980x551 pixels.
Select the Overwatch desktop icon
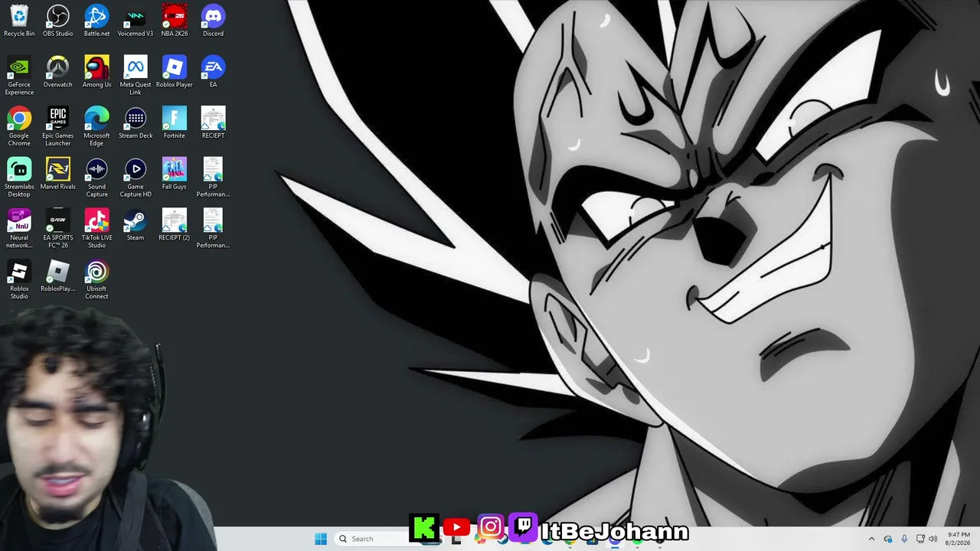58,72
